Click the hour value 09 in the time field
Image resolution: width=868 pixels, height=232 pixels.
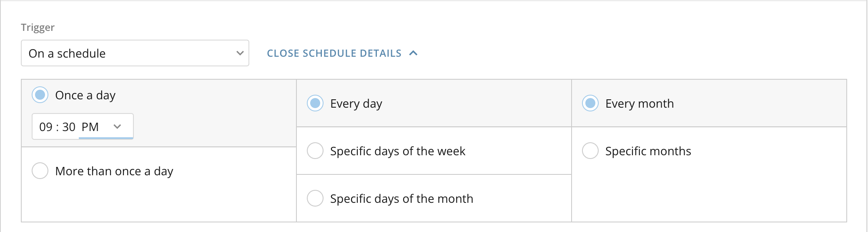[46, 127]
